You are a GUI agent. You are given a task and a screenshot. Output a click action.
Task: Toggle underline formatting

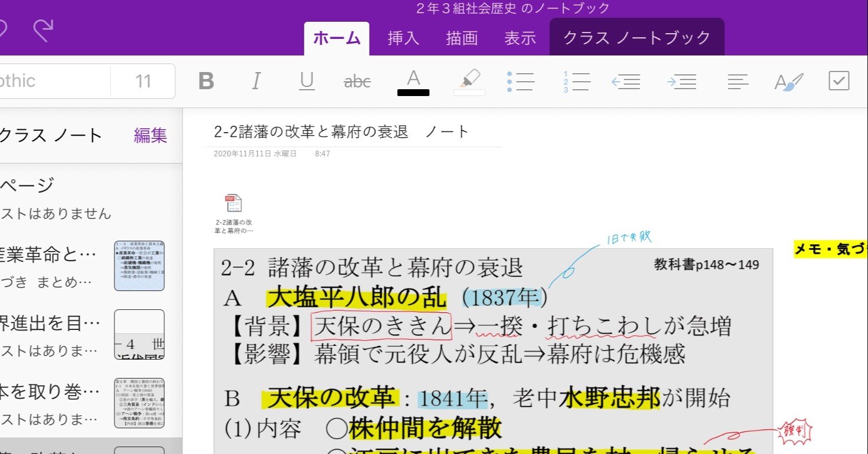(307, 81)
